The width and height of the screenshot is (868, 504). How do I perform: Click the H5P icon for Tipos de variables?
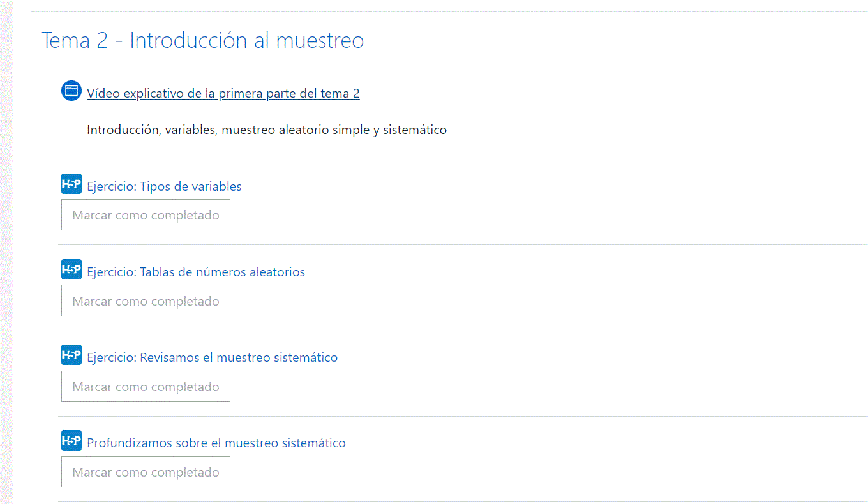point(71,184)
